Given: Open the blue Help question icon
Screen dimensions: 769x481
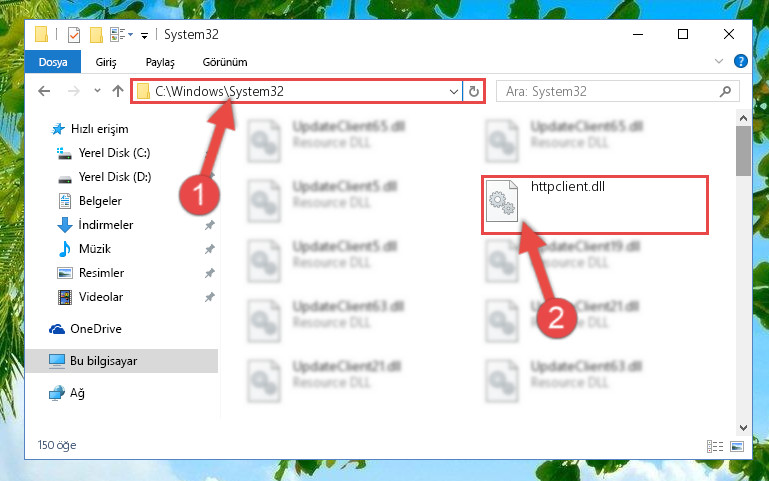Looking at the screenshot, I should (x=741, y=61).
